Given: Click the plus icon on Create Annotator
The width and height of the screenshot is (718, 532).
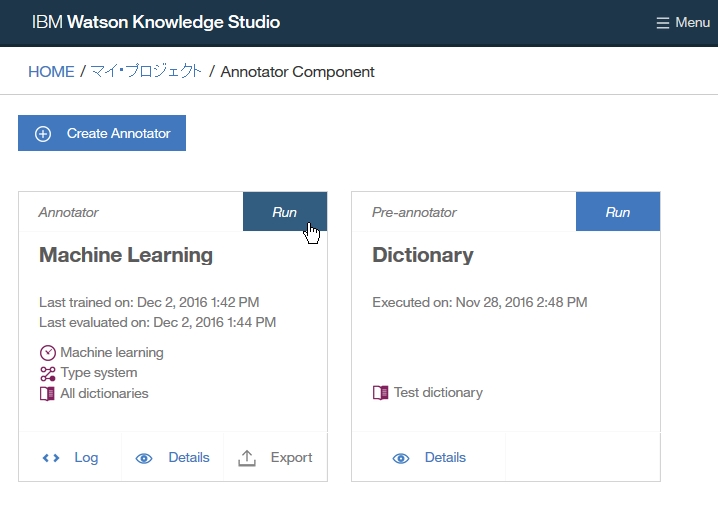Looking at the screenshot, I should click(x=43, y=134).
